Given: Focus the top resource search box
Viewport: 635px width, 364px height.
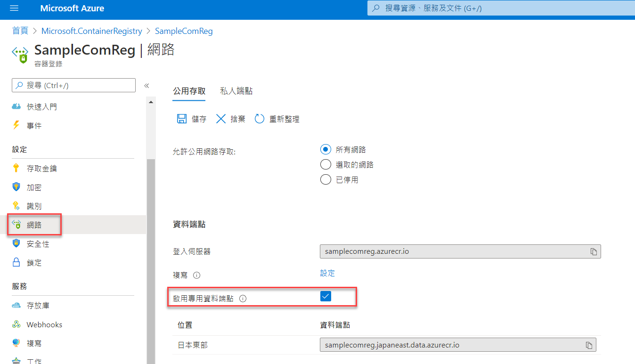Looking at the screenshot, I should tap(501, 8).
